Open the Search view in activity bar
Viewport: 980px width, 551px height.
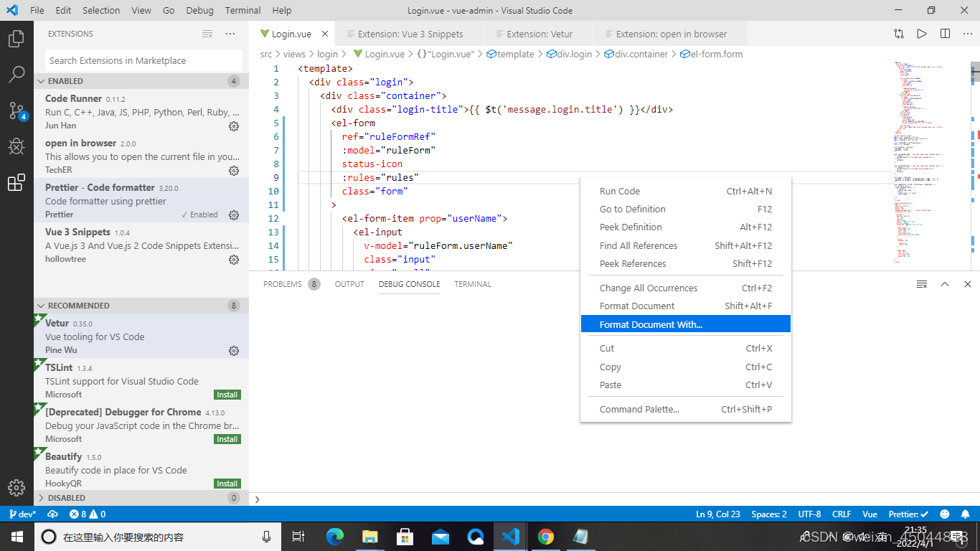(16, 74)
